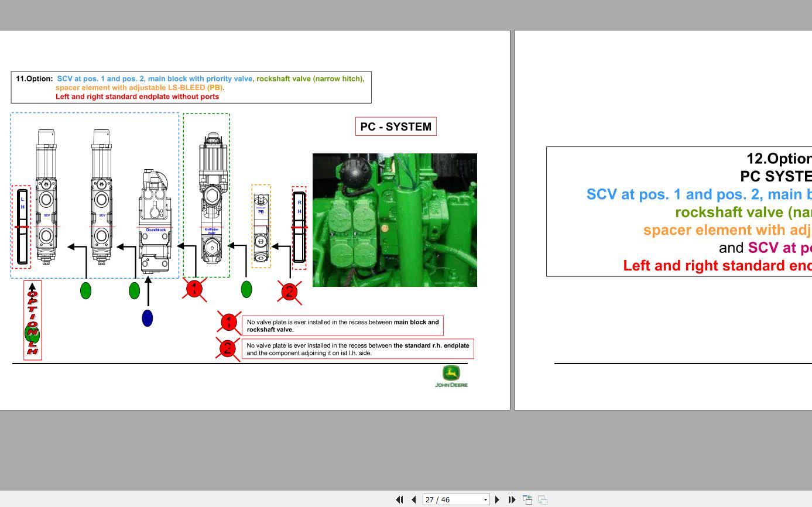Go to the next page
The width and height of the screenshot is (812, 507).
pos(498,499)
